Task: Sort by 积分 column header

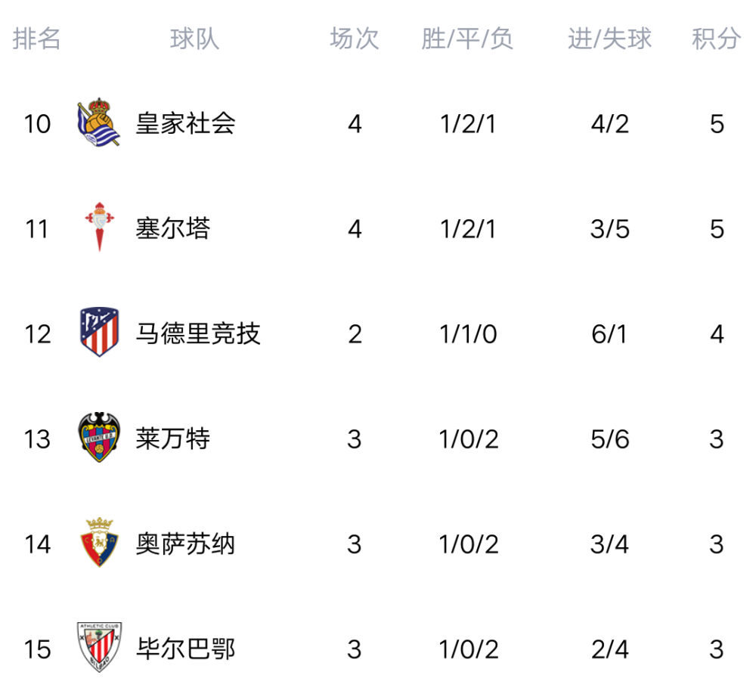Action: (x=717, y=39)
